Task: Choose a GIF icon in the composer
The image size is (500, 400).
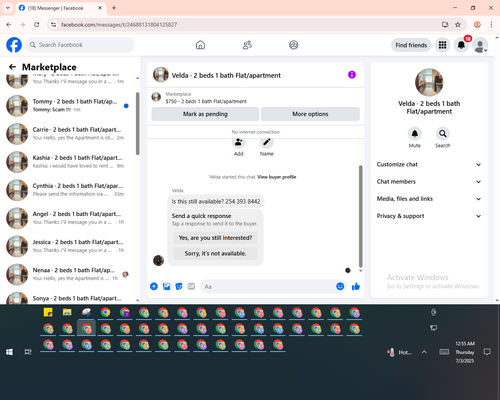Action: pyautogui.click(x=191, y=286)
